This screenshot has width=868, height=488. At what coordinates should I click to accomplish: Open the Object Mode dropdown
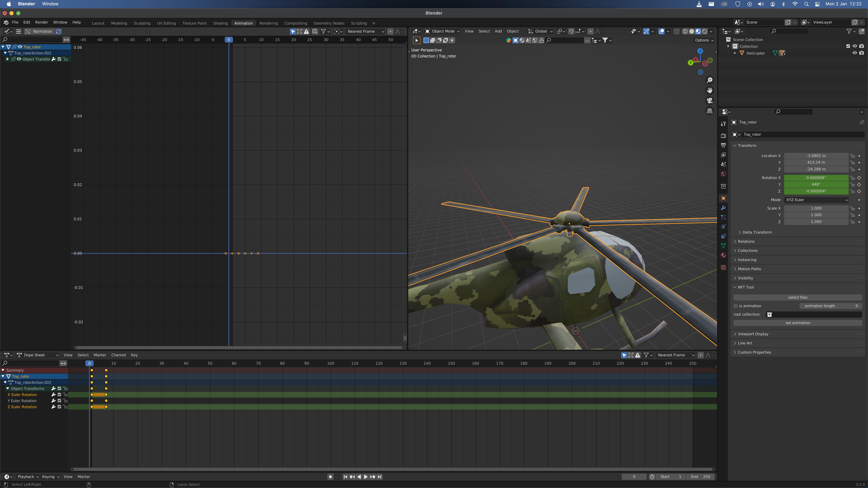click(x=442, y=31)
